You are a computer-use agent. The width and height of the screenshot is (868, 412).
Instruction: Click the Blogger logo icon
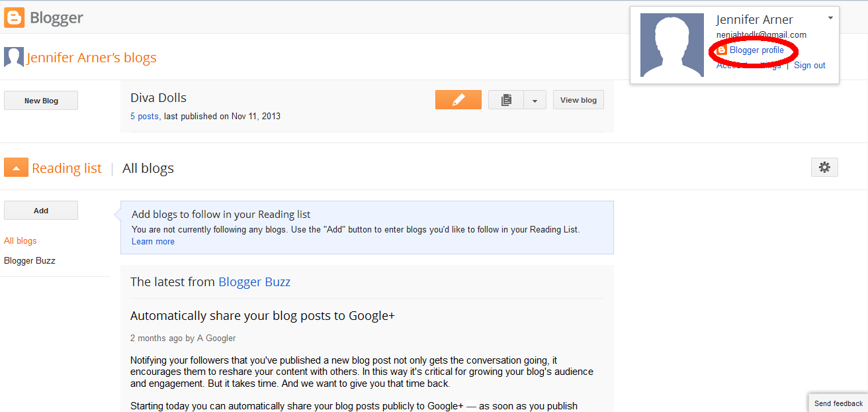click(15, 17)
